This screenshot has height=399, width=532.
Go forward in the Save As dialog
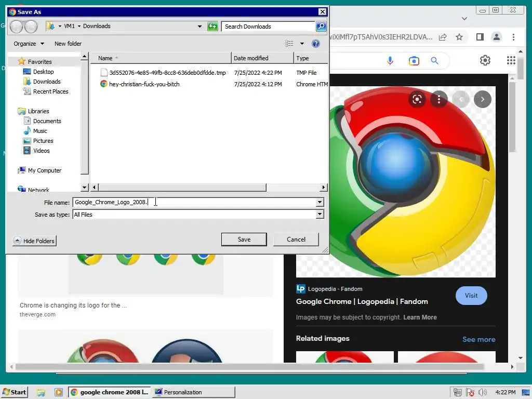(x=31, y=26)
